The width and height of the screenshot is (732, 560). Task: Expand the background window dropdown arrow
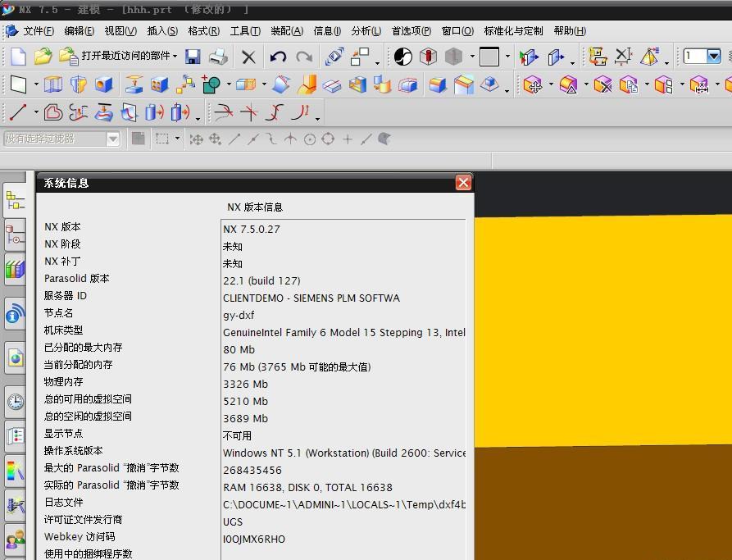(x=507, y=57)
